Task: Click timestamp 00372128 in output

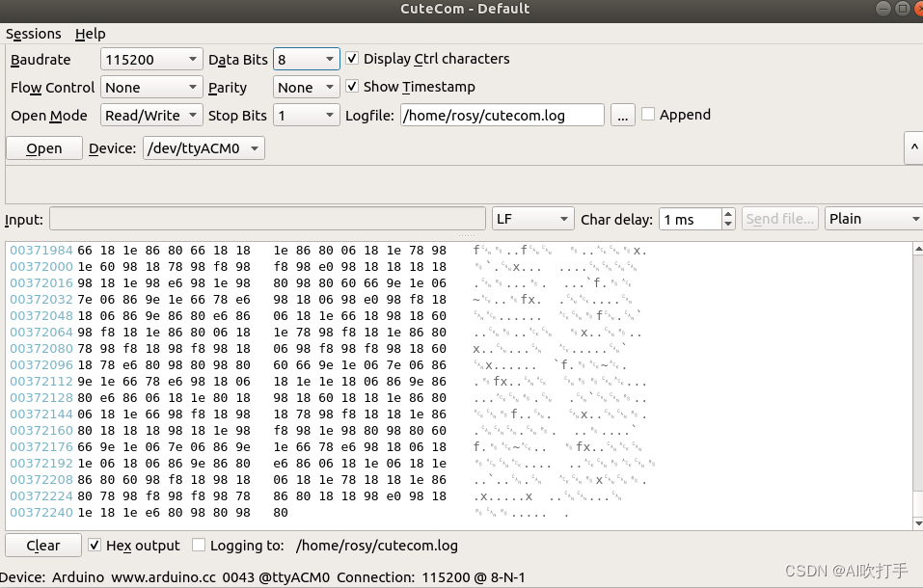Action: [41, 398]
